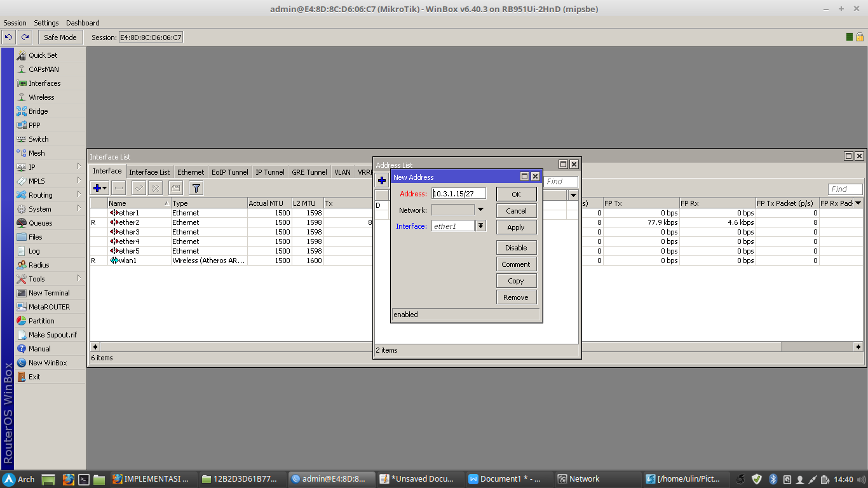Open the Arch menu on the taskbar
The width and height of the screenshot is (868, 488).
point(18,479)
